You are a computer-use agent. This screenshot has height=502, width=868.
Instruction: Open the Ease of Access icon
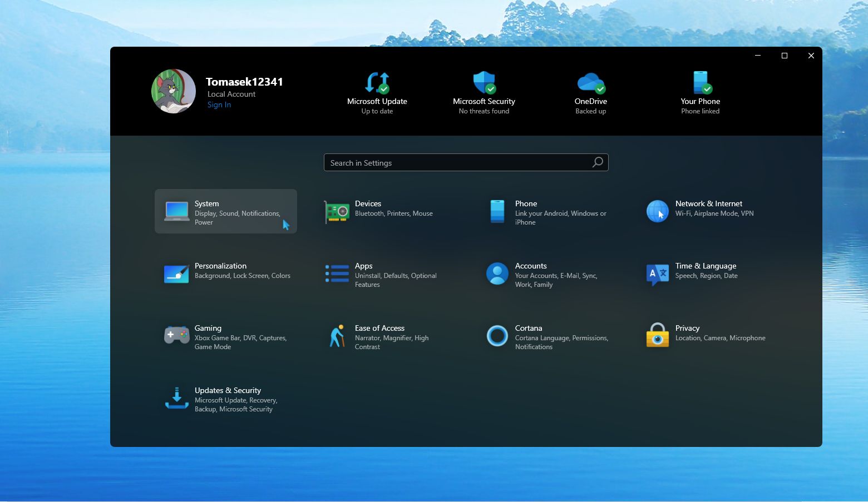coord(337,336)
